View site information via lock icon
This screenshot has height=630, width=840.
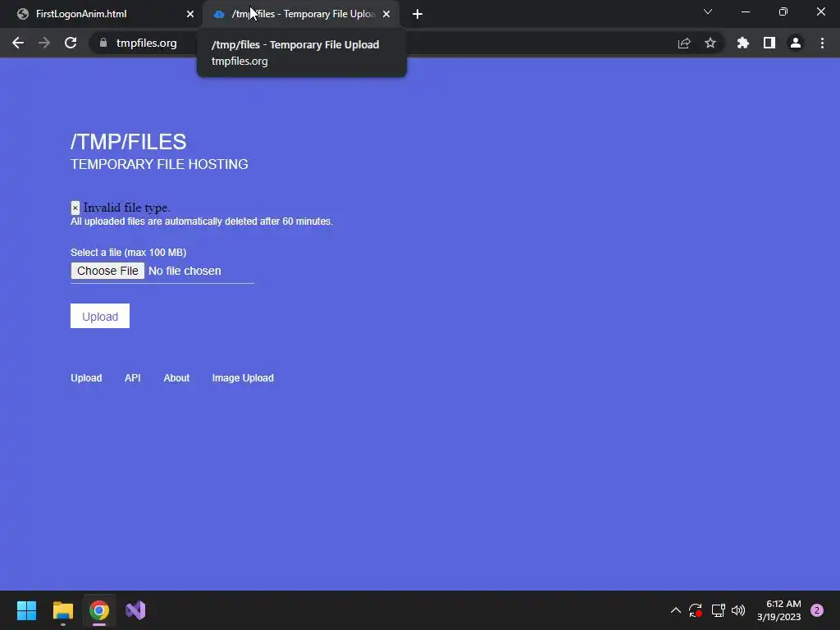pos(103,43)
